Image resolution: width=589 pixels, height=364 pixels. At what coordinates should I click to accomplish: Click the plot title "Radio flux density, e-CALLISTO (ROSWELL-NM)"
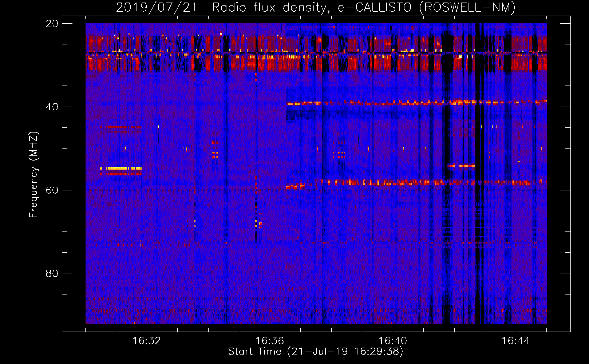tap(364, 8)
